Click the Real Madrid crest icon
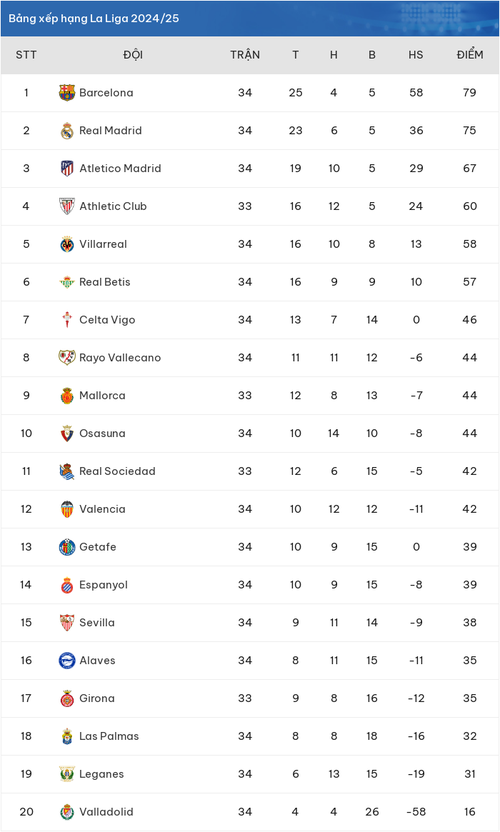 click(67, 131)
